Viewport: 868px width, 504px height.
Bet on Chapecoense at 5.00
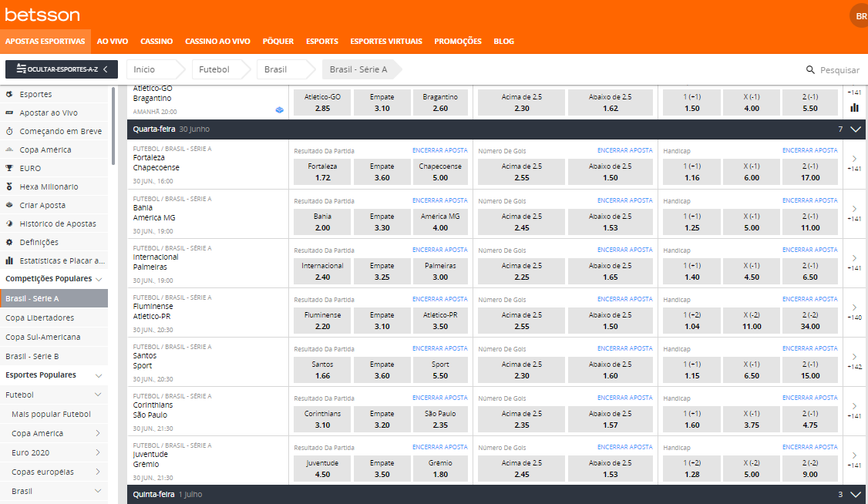tap(440, 172)
